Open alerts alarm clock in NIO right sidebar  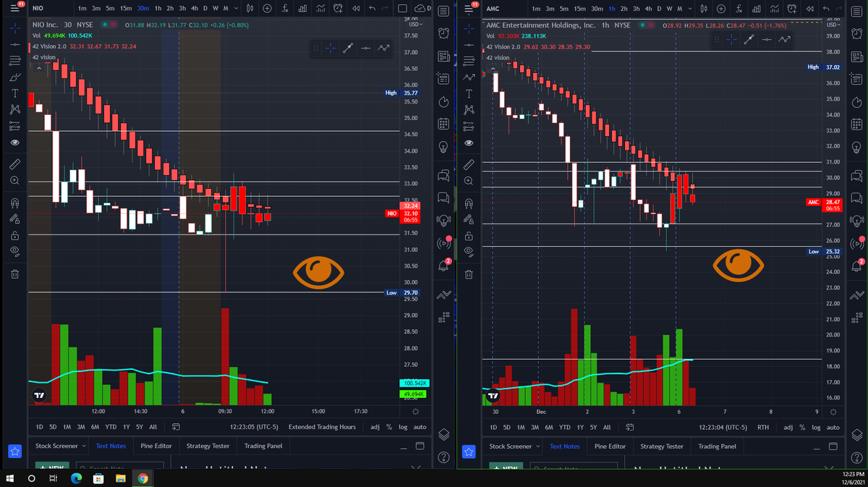click(x=444, y=33)
